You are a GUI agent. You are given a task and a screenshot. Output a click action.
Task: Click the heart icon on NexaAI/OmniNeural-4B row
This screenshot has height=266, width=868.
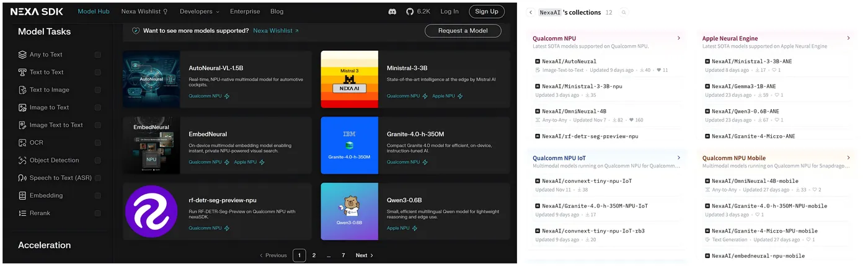(x=632, y=120)
